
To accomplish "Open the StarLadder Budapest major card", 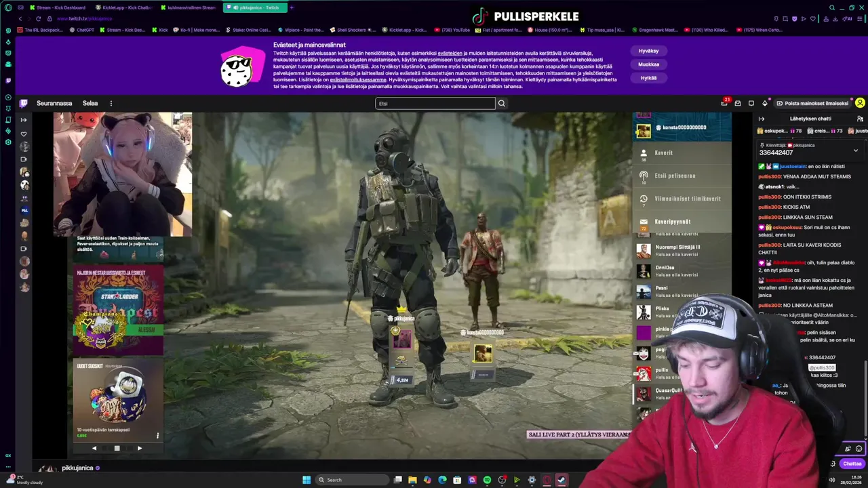I will click(118, 310).
